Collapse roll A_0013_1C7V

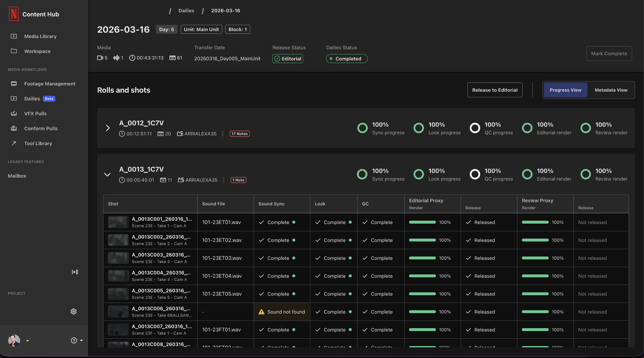[x=108, y=175]
